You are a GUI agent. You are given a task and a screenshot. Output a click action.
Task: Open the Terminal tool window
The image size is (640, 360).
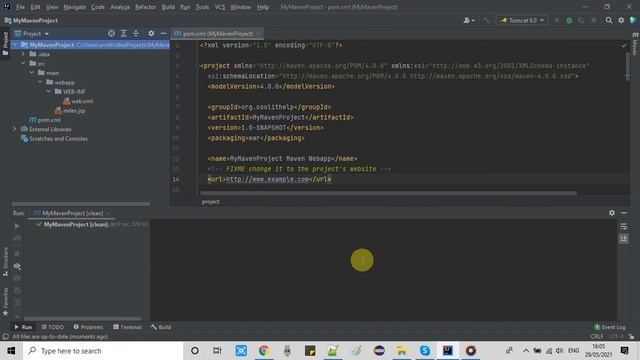click(127, 327)
